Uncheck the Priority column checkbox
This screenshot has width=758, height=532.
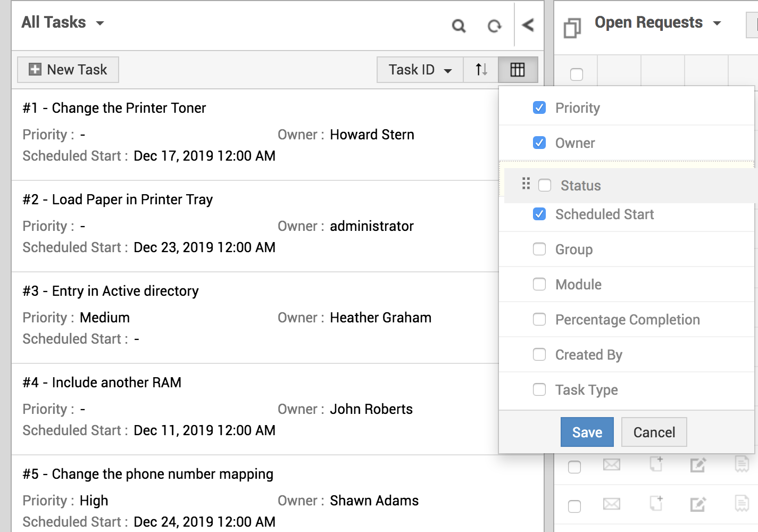tap(539, 107)
